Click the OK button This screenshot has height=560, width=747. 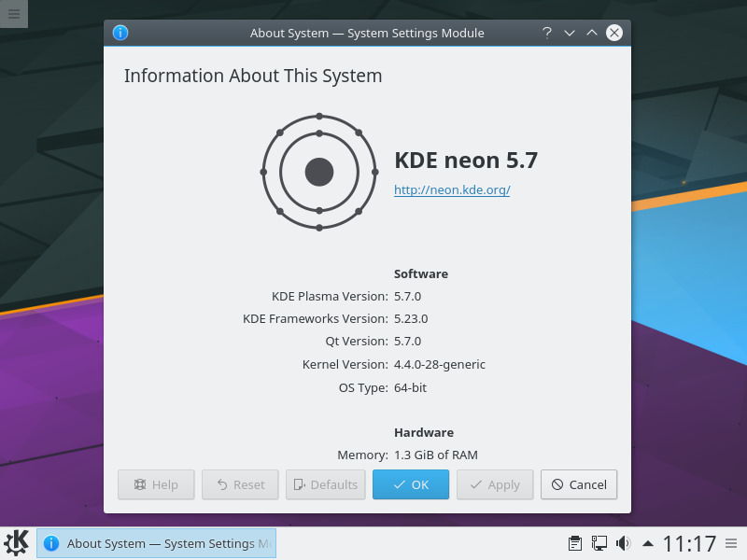411,484
